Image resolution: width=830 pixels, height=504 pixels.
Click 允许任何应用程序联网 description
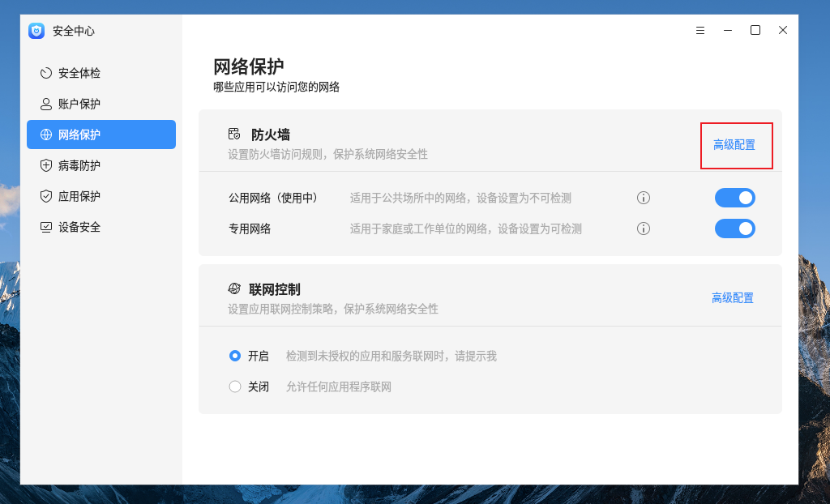click(339, 387)
